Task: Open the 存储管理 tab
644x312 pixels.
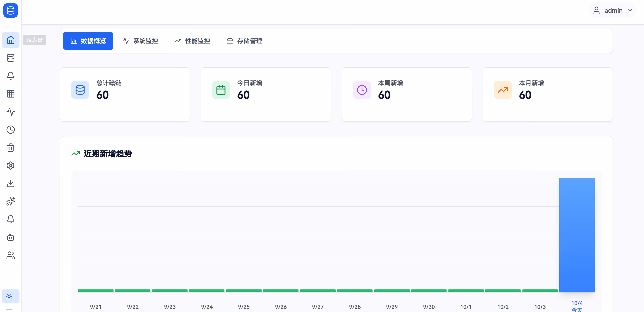Action: pyautogui.click(x=244, y=41)
